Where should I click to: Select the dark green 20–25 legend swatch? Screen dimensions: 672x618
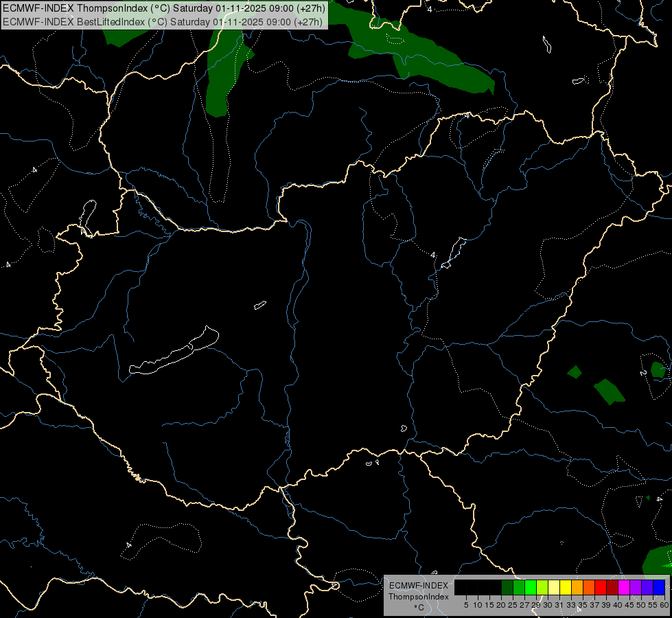(x=507, y=587)
